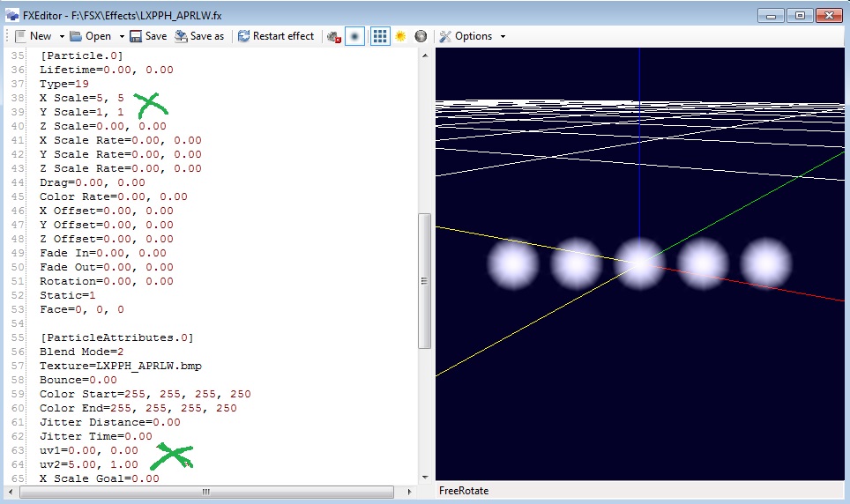Click the X Offset line
This screenshot has width=850, height=504.
(x=106, y=211)
